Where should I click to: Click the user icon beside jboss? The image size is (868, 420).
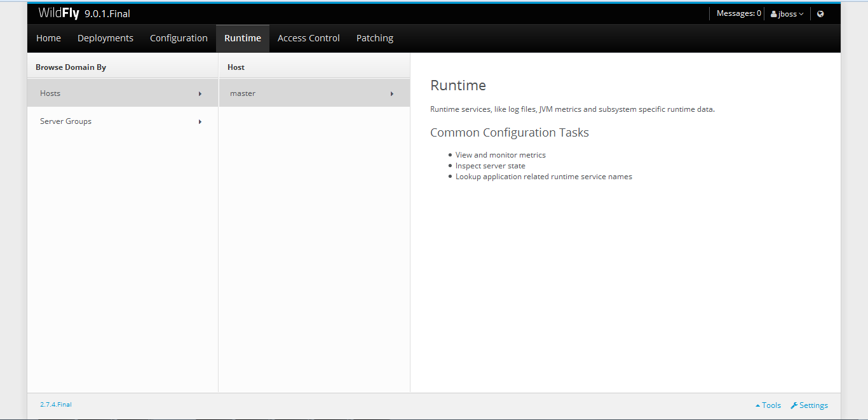tap(774, 14)
